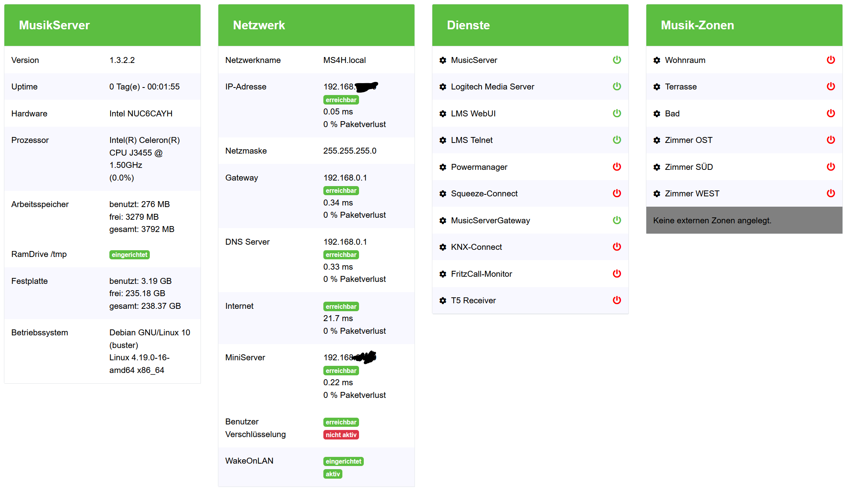Image resolution: width=850 pixels, height=504 pixels.
Task: Toggle MusicServerGateway power icon
Action: [x=617, y=220]
